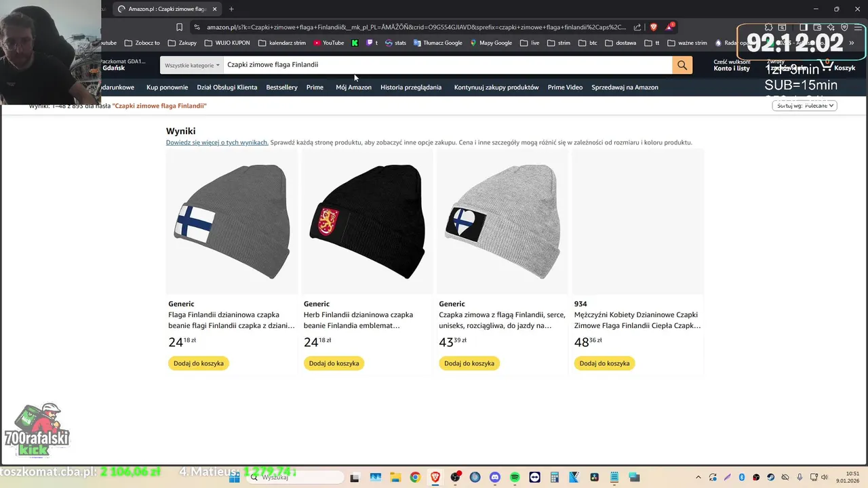Image resolution: width=868 pixels, height=488 pixels.
Task: Open the gray Finland flag beanie image
Action: 232,222
